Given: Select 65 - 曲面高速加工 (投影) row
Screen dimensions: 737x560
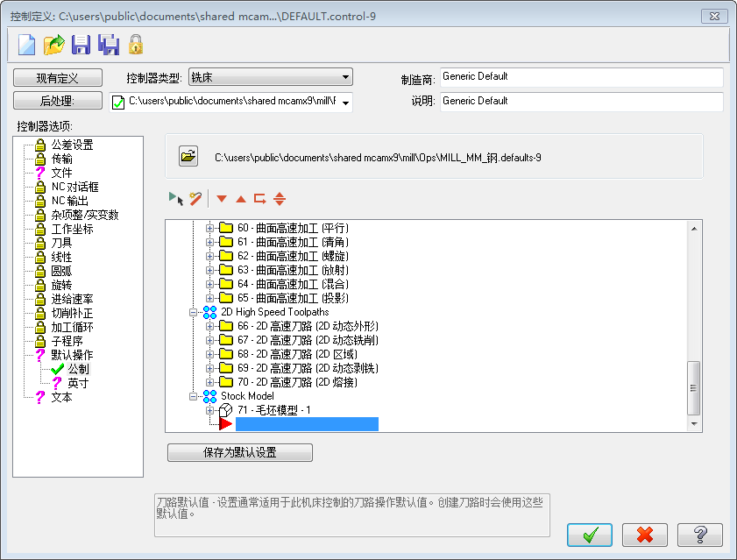Looking at the screenshot, I should (x=294, y=298).
